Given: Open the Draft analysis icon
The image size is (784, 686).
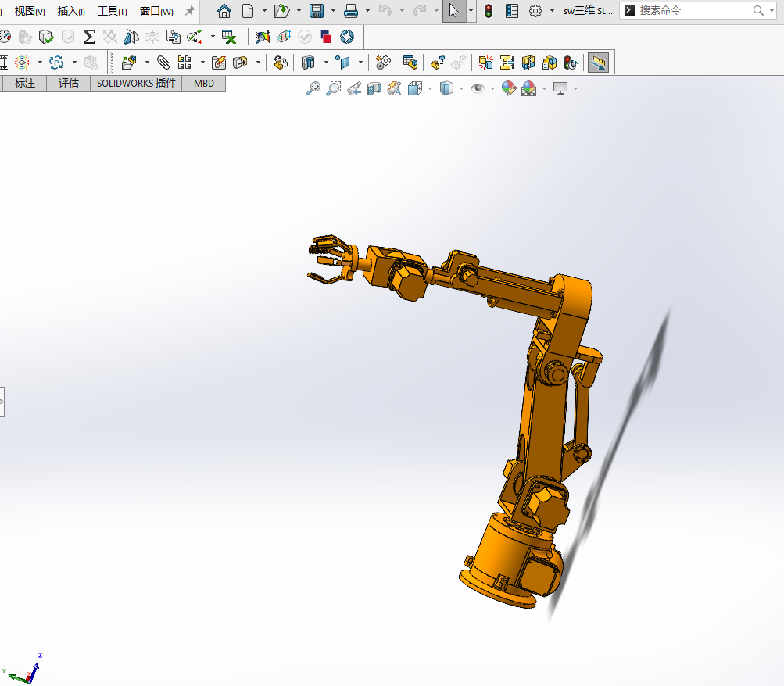Looking at the screenshot, I should coord(131,37).
